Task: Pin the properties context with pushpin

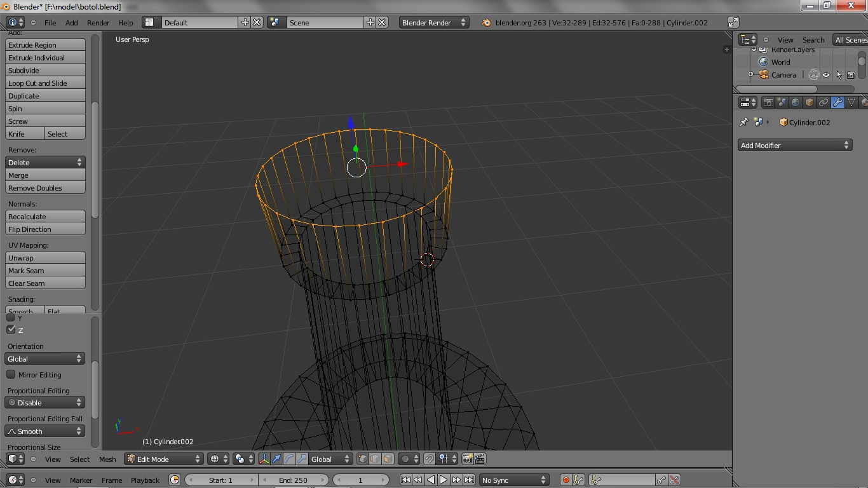Action: [744, 122]
